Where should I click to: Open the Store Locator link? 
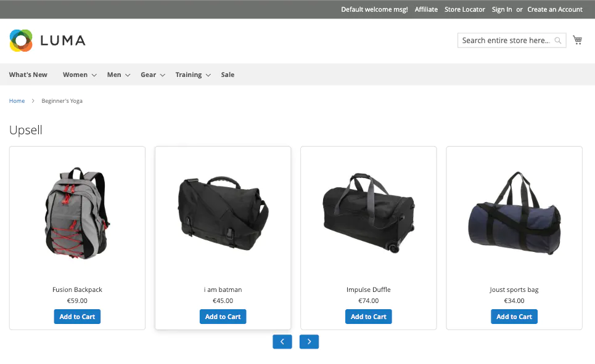click(x=464, y=9)
